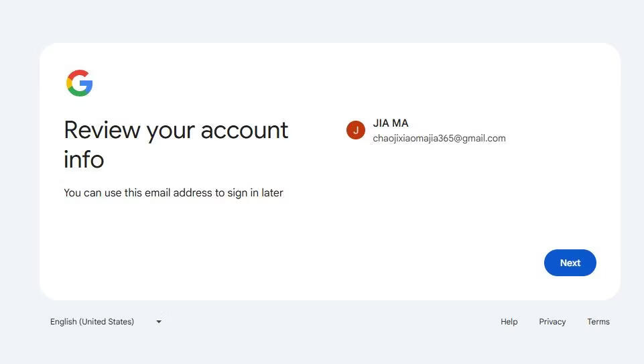Click the yellow arc of the Google logo
This screenshot has width=644, height=364.
68,83
